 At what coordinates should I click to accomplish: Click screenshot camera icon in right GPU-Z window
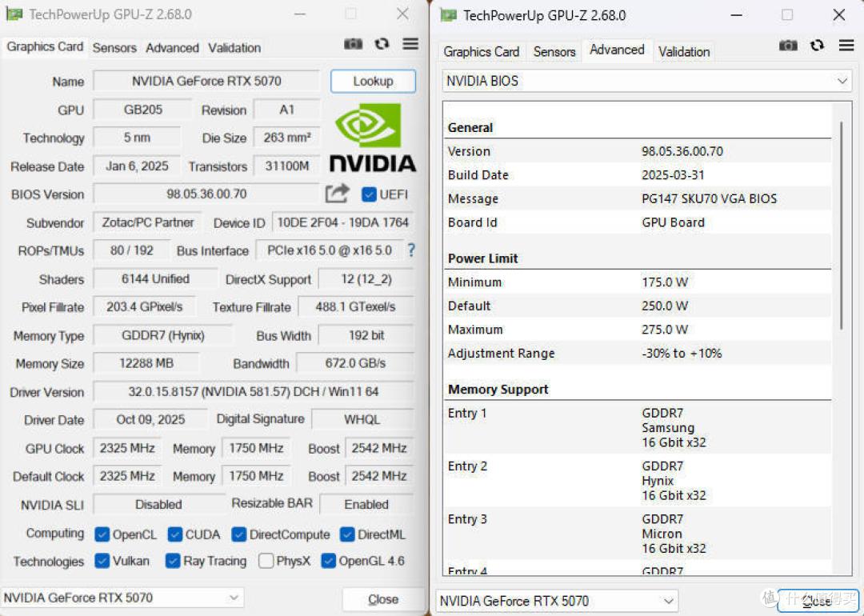pyautogui.click(x=789, y=46)
